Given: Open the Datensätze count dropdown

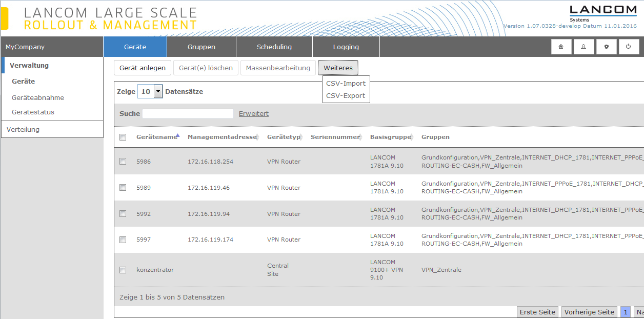Looking at the screenshot, I should coord(158,92).
